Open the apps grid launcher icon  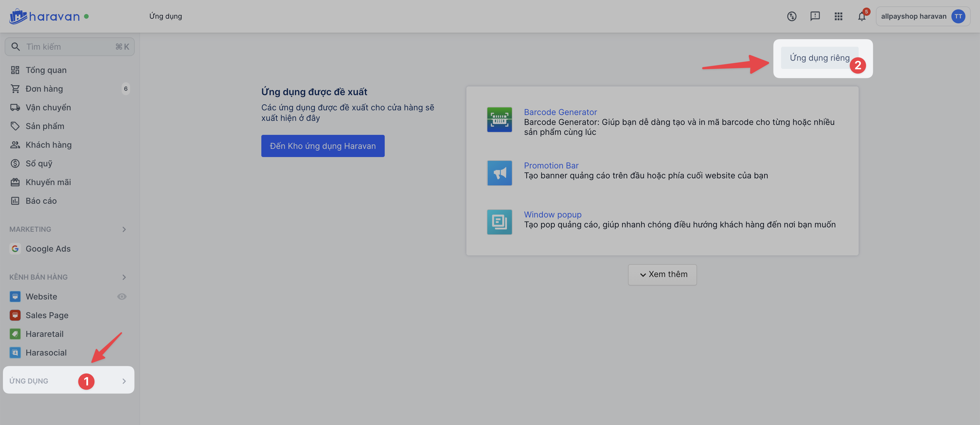tap(839, 16)
